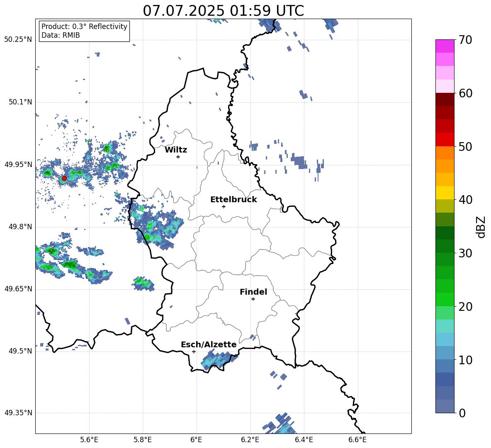Click the bright red colorbar segment near 50

click(445, 140)
